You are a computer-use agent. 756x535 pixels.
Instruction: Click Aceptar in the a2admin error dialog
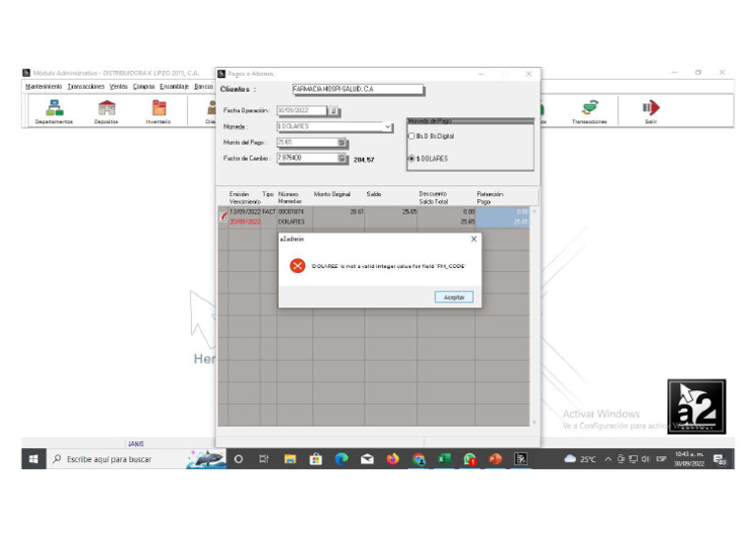coord(454,298)
